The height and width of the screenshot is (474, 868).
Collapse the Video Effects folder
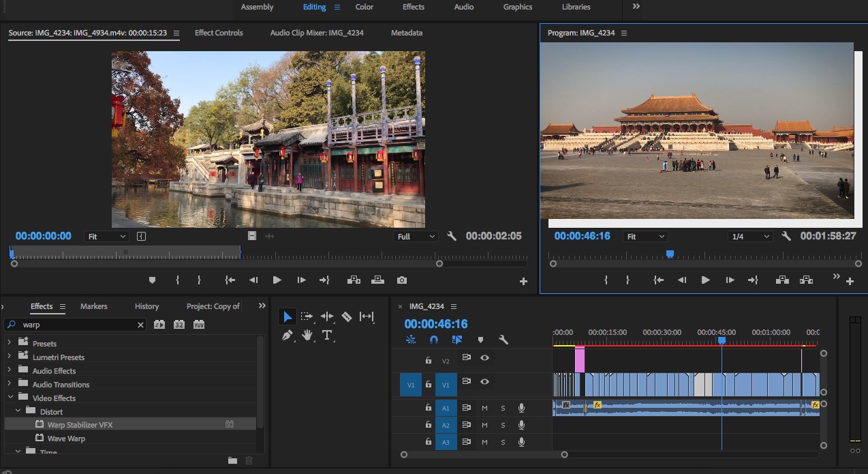(9, 398)
